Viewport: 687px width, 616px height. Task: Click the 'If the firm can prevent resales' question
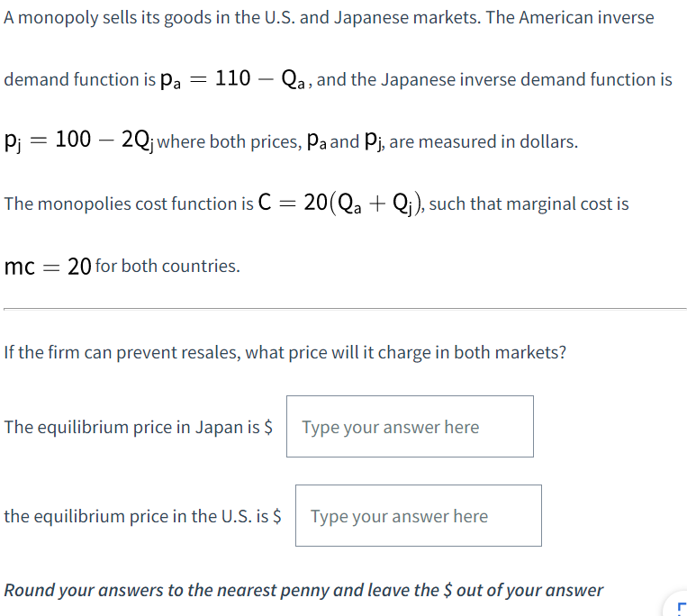click(x=285, y=352)
